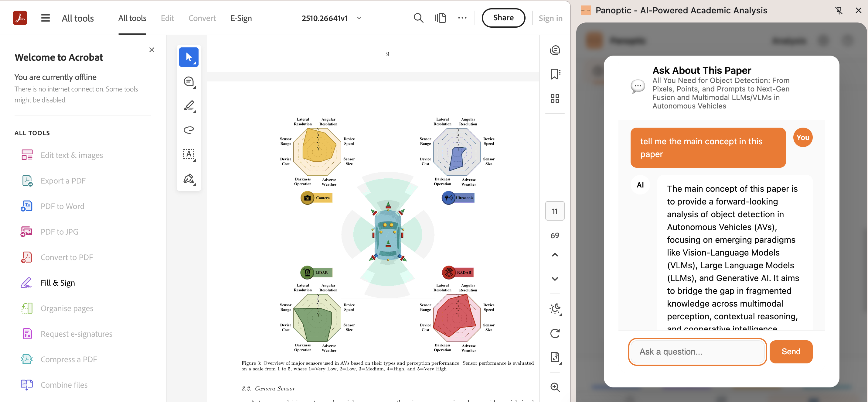Click the Rotate page icon

click(555, 333)
